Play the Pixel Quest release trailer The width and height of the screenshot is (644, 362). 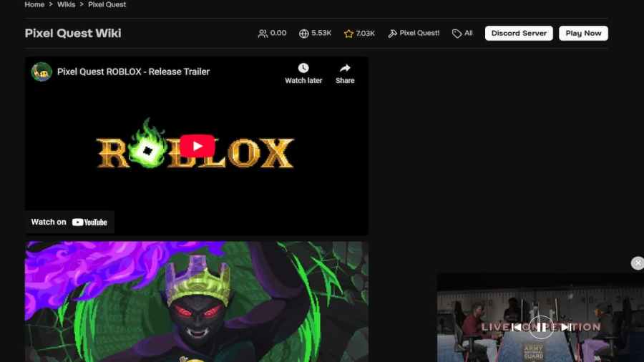point(197,146)
